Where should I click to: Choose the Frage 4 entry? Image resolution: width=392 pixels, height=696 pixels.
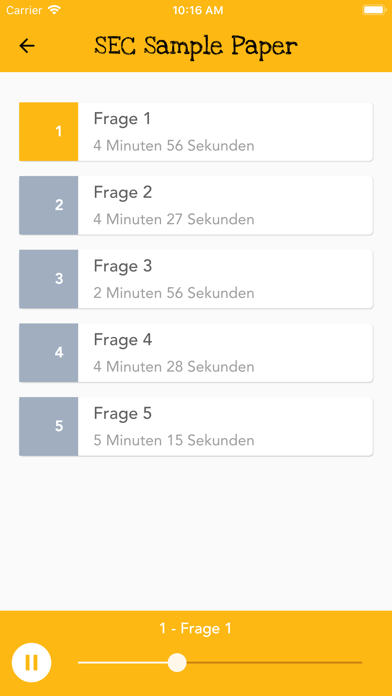pyautogui.click(x=196, y=352)
